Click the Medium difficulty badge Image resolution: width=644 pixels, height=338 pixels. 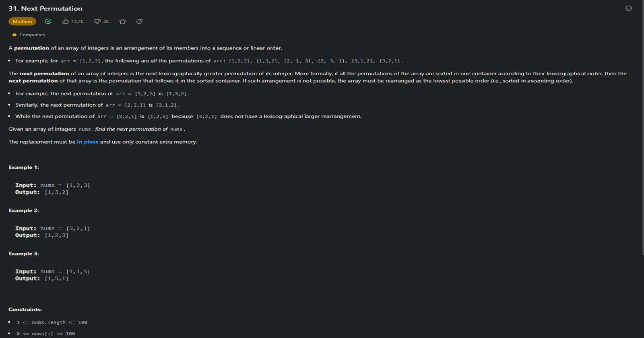22,22
